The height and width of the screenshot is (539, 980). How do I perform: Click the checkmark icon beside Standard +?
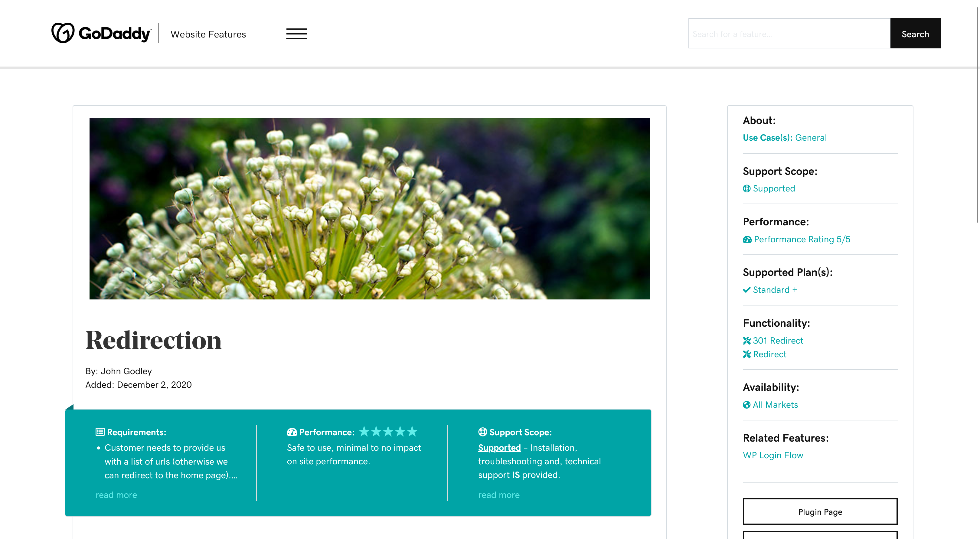746,290
